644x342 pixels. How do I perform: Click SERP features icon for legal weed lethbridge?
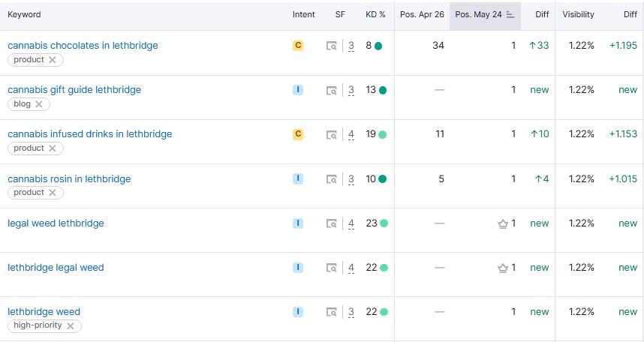pyautogui.click(x=332, y=223)
